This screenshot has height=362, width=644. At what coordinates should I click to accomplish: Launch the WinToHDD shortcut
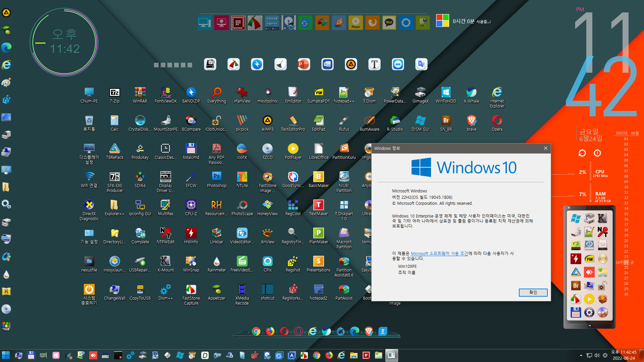[x=446, y=95]
